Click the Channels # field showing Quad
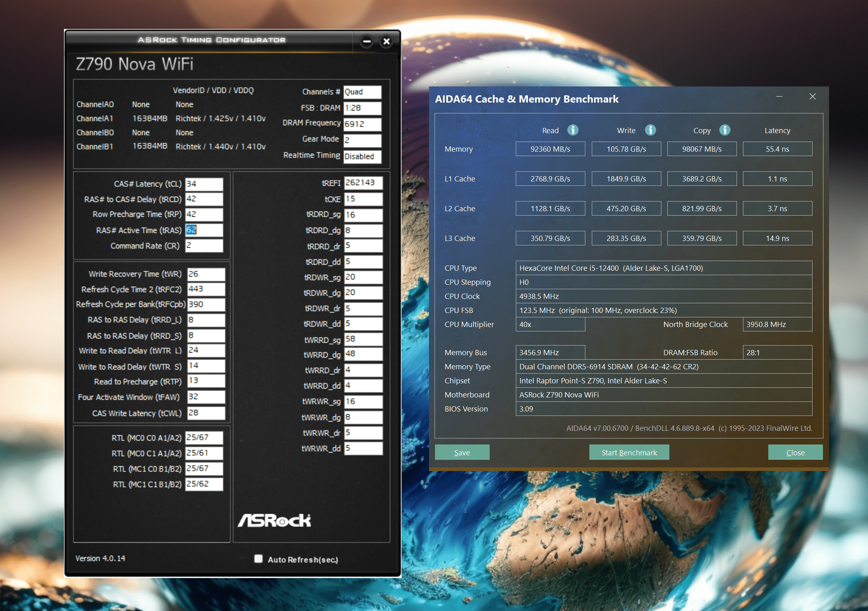 click(x=362, y=92)
